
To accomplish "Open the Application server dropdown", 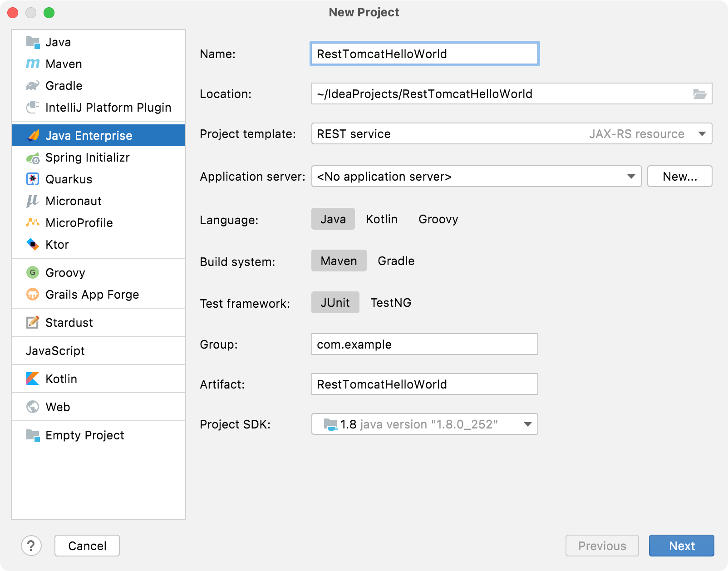I will (x=630, y=177).
